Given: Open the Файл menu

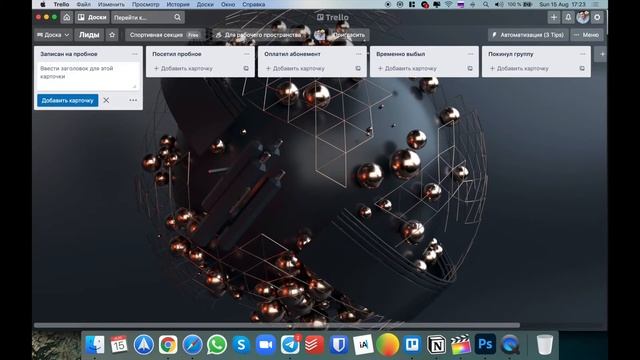Looking at the screenshot, I should [x=84, y=4].
